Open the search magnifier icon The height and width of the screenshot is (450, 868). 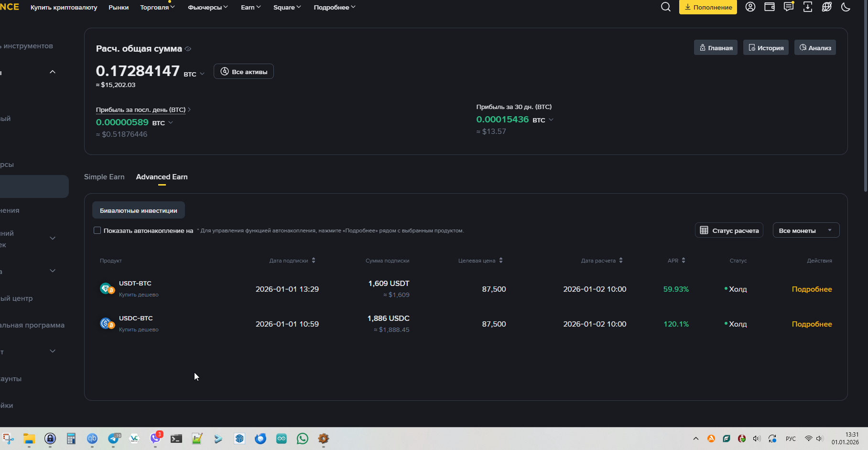click(666, 7)
